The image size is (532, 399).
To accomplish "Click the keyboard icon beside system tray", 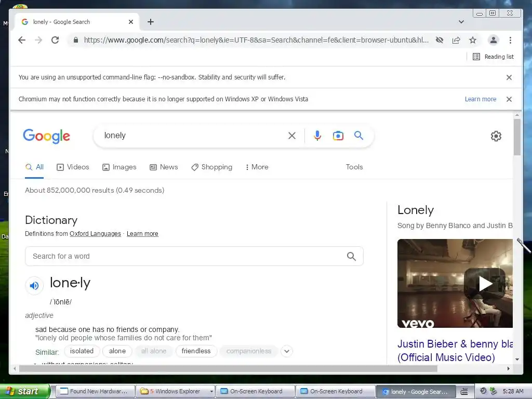I will (x=464, y=392).
